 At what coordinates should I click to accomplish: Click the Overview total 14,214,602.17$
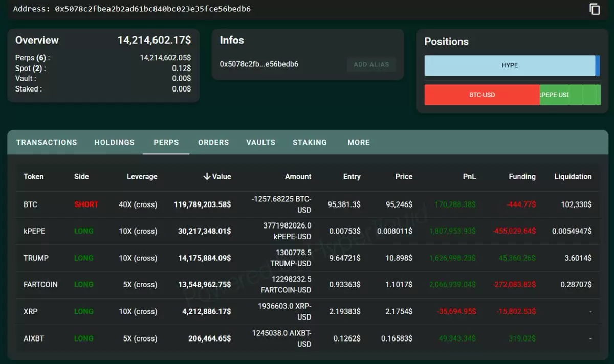pos(154,40)
